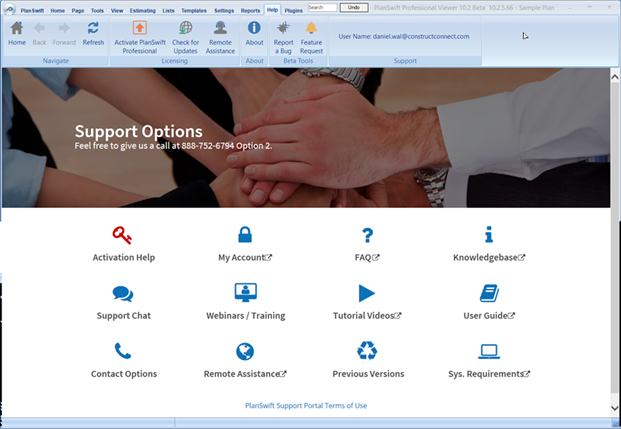This screenshot has height=429, width=621.
Task: Open My Account padlock icon
Action: pos(245,235)
